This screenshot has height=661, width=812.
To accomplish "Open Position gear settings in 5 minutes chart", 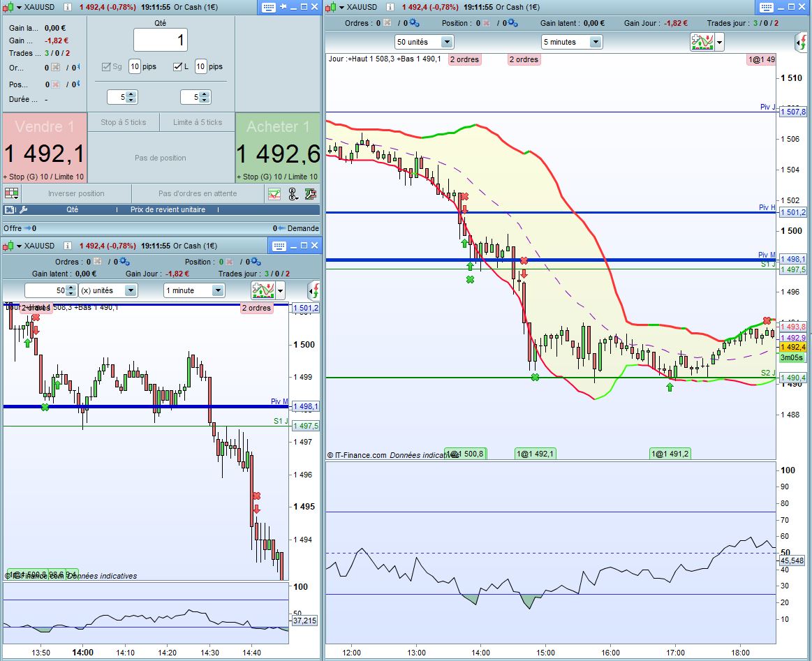I will [x=512, y=23].
